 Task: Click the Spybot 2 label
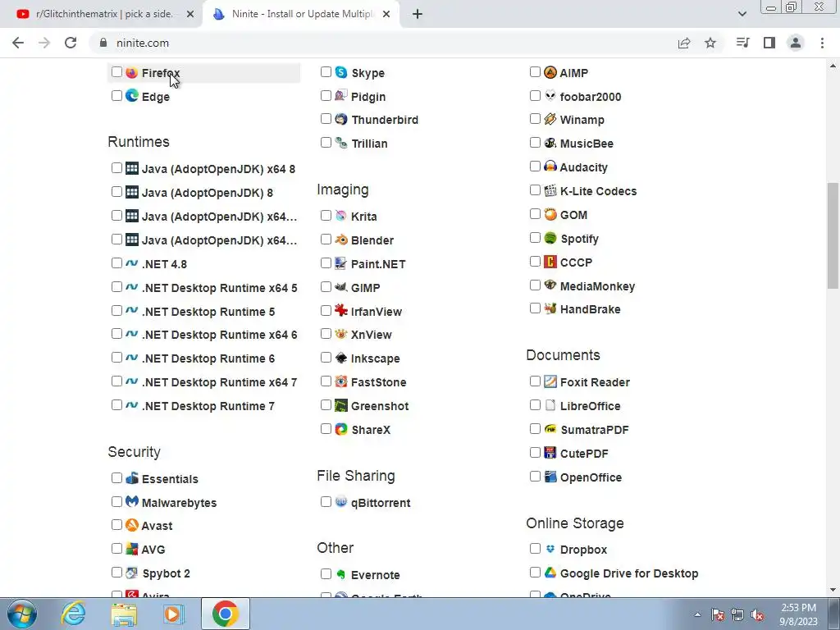click(x=166, y=573)
